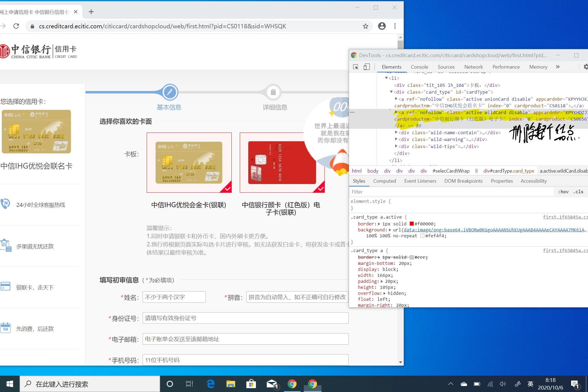
Task: Collapse the <li> node in Elements tree
Action: [386, 78]
